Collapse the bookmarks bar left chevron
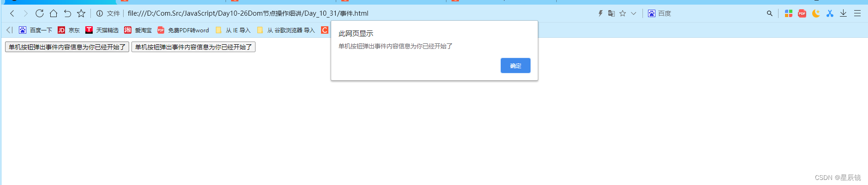The width and height of the screenshot is (868, 185). click(x=9, y=30)
